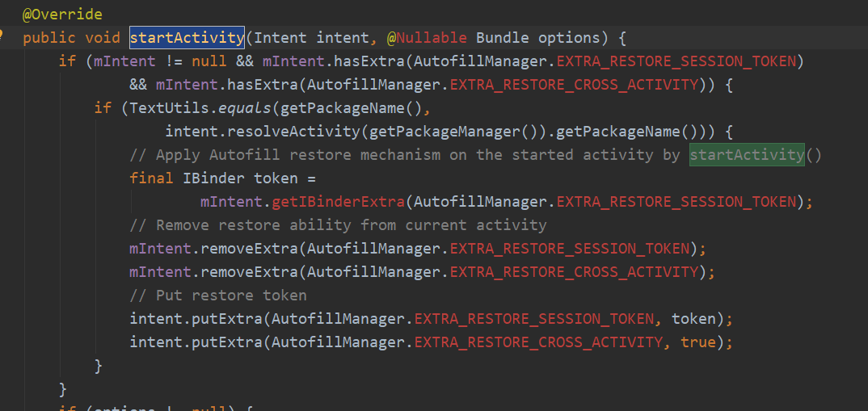Click "token" in the final IBinder declaration
Viewport: 868px width, 411px height.
pos(276,178)
